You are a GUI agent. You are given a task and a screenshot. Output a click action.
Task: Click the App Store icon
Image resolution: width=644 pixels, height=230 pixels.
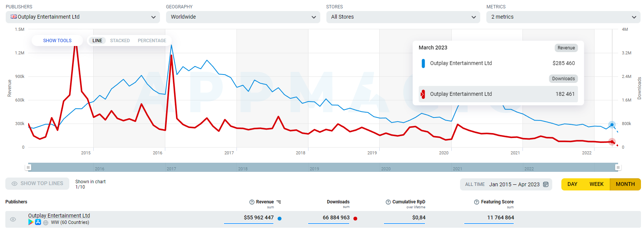pyautogui.click(x=38, y=222)
